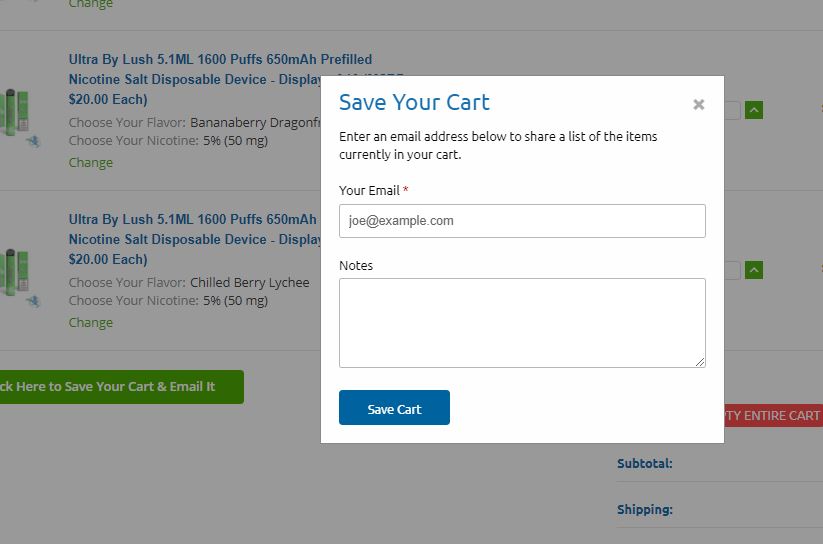Screen dimensions: 823x544
Task: Click inside the Notes text area
Action: point(522,322)
